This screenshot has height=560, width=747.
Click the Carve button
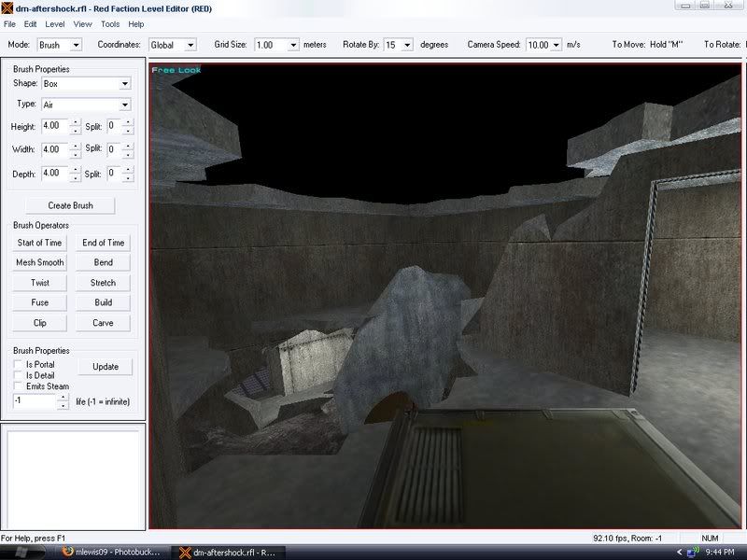104,323
